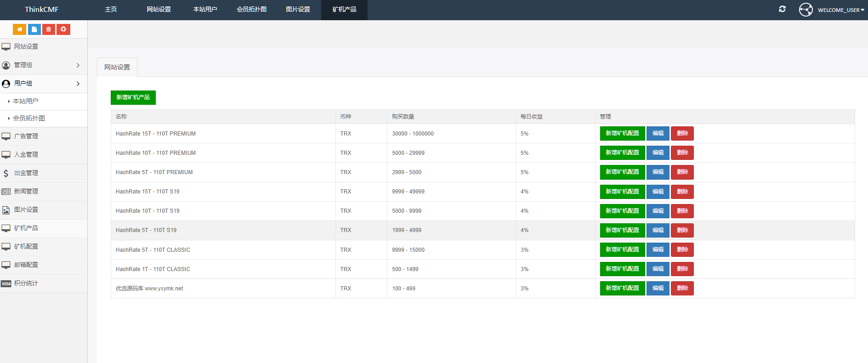Click the refresh icon in the top bar
The image size is (868, 363).
(782, 9)
